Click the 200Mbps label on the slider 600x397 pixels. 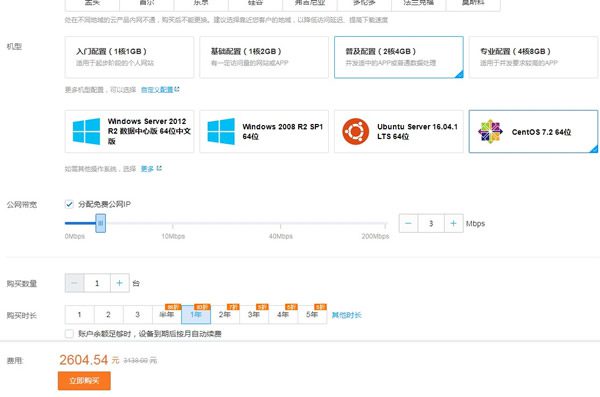[x=375, y=236]
